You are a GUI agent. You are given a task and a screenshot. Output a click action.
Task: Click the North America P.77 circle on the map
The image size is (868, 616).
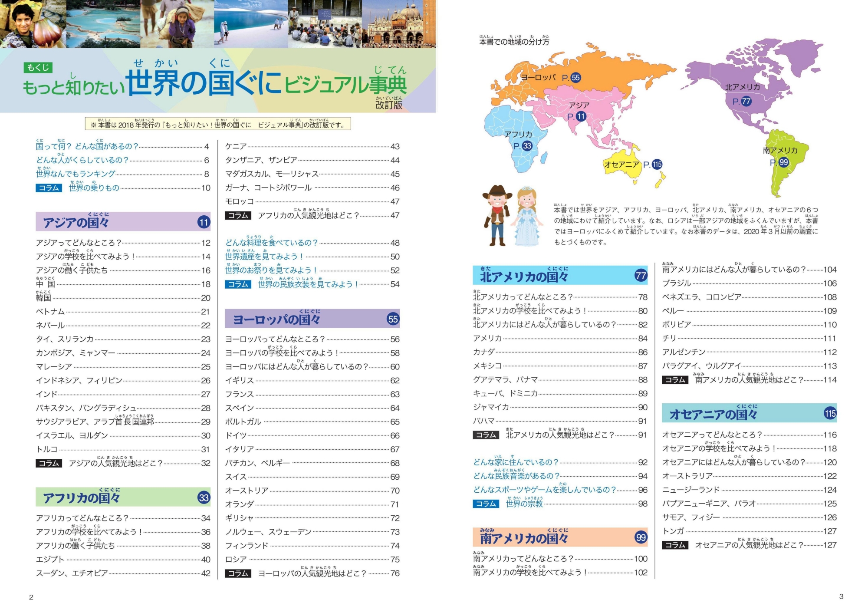[746, 101]
